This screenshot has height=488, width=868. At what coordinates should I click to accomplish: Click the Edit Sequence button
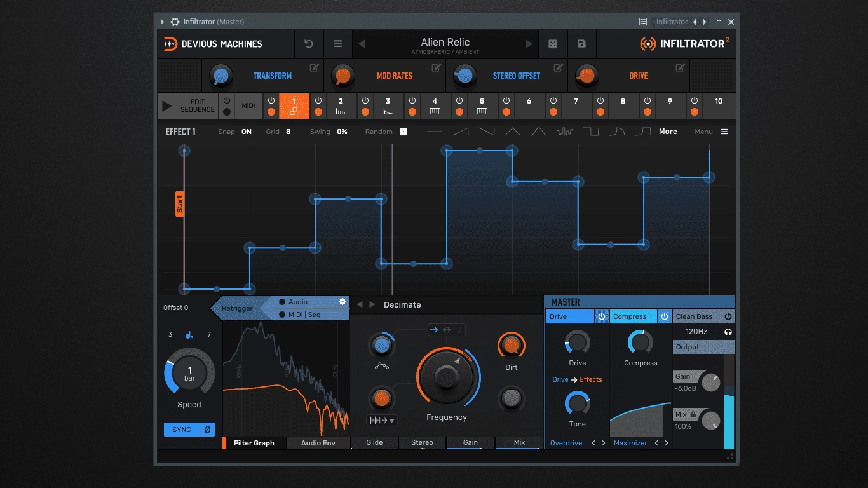pyautogui.click(x=198, y=106)
